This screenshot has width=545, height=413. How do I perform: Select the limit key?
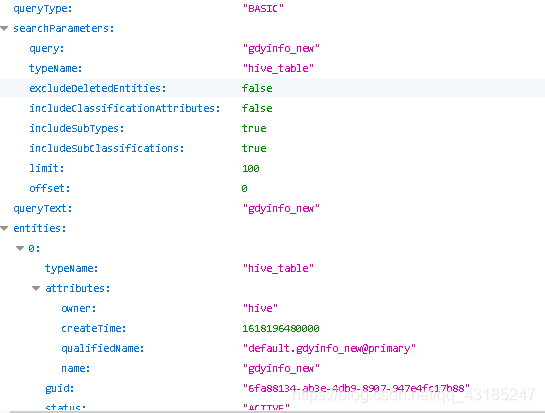tap(47, 169)
